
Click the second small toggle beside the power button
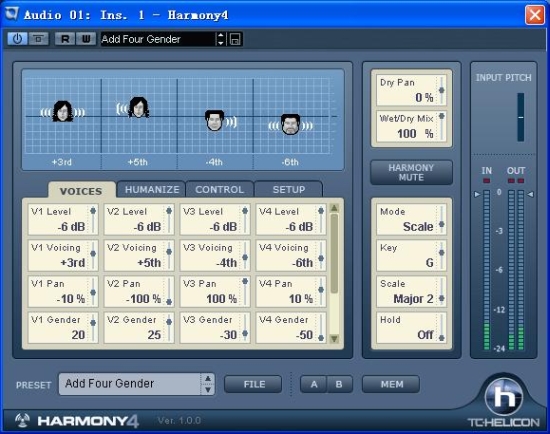38,39
